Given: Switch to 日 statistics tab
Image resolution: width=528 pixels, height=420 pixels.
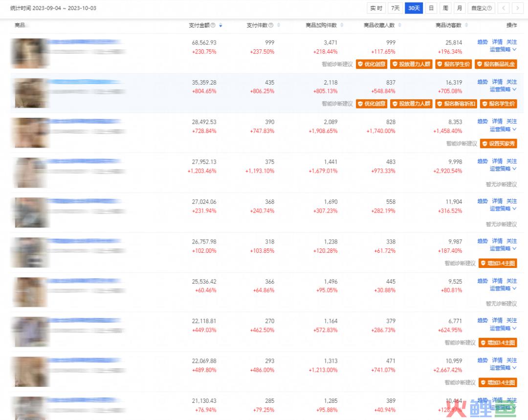Looking at the screenshot, I should [x=431, y=8].
